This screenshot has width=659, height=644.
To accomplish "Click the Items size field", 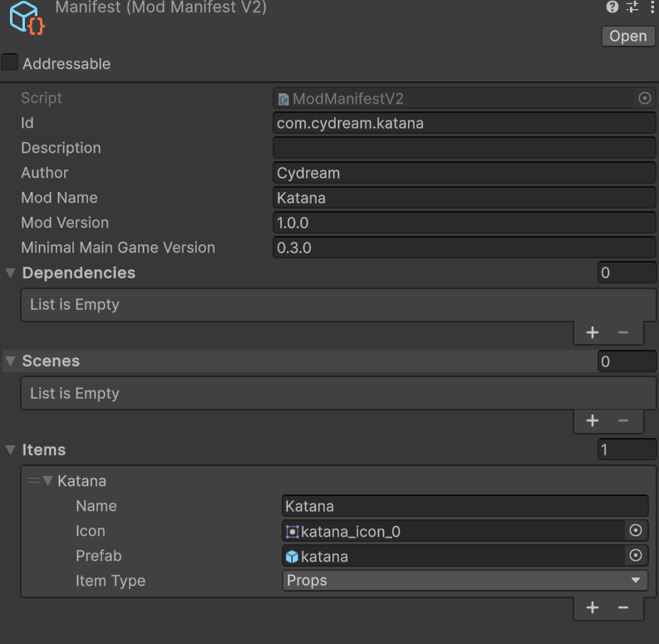I will (627, 450).
